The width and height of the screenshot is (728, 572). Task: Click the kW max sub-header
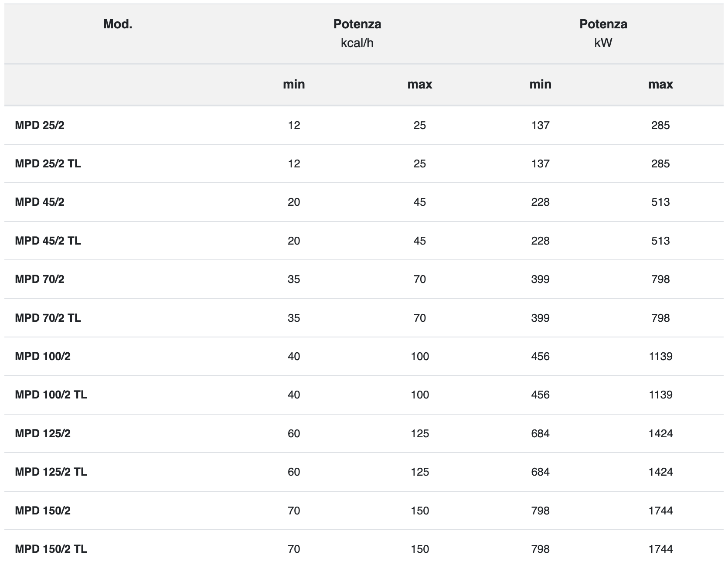(660, 85)
